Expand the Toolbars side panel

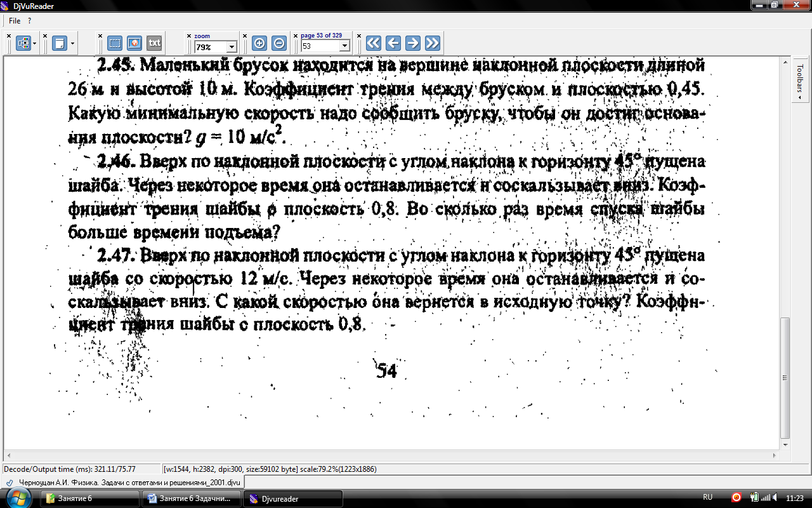click(x=800, y=81)
